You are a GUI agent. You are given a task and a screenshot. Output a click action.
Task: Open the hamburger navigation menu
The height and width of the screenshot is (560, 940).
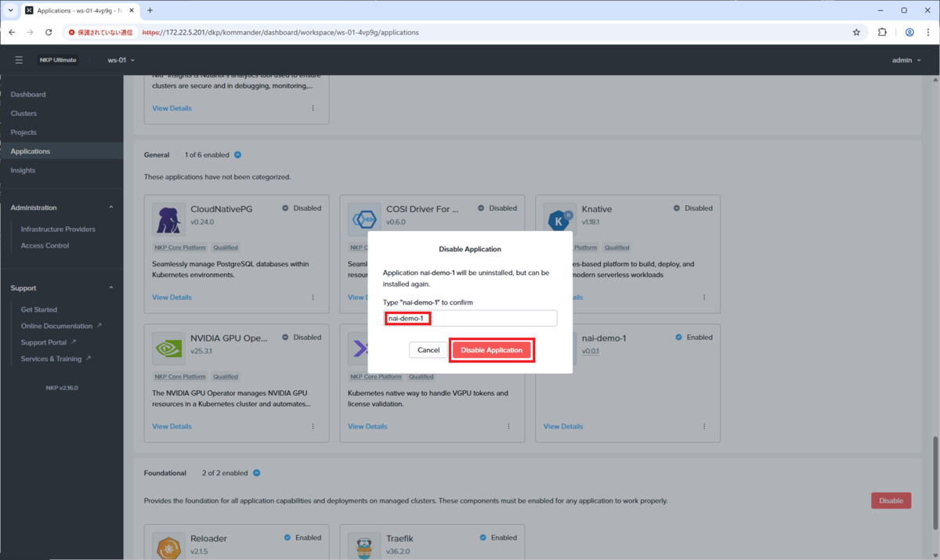point(19,60)
